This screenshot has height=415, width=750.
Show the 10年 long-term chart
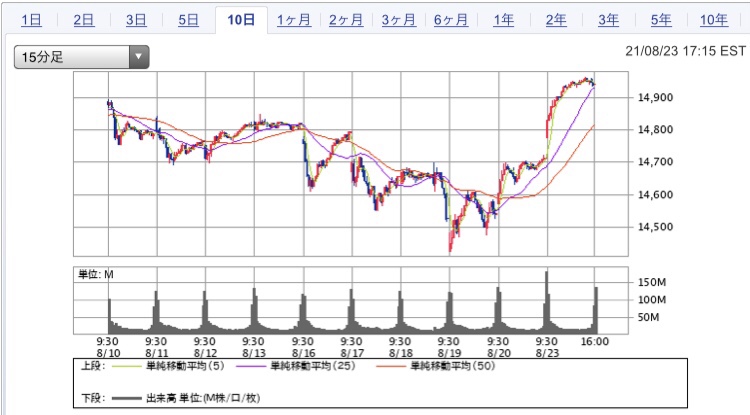point(714,20)
